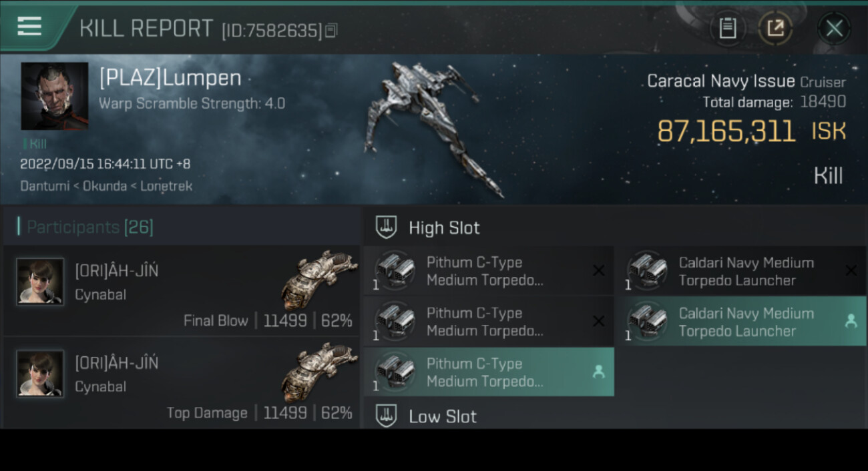This screenshot has width=868, height=471.
Task: Close the kill report window
Action: click(x=834, y=28)
